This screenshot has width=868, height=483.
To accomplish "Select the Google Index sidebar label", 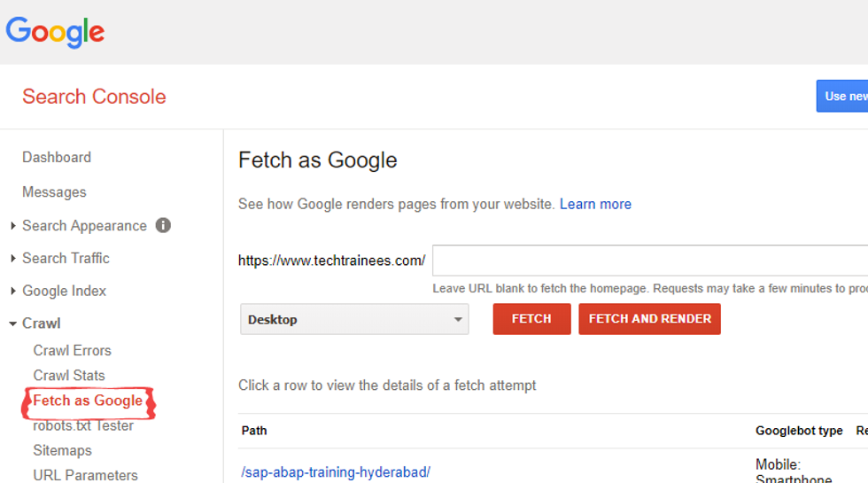I will 64,291.
